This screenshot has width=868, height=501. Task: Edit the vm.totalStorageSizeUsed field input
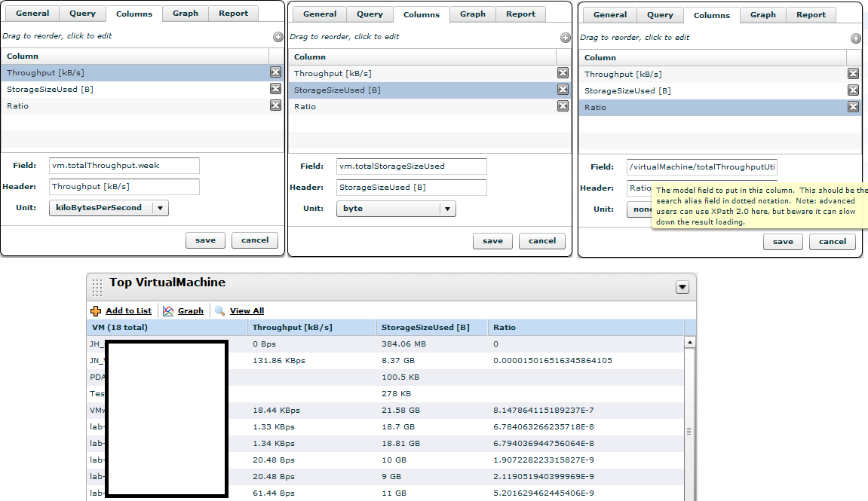pos(412,166)
